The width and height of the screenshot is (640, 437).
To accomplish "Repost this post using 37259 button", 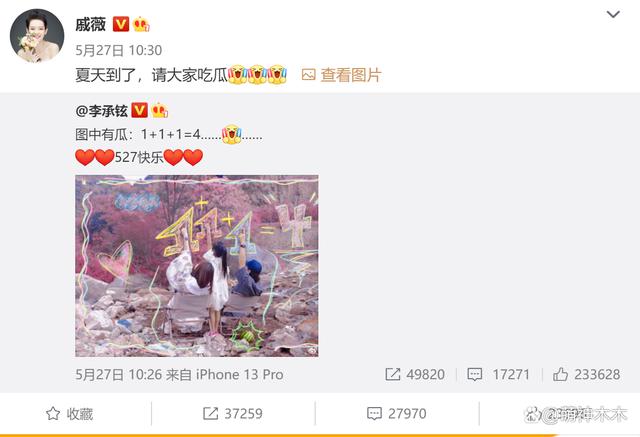I will pyautogui.click(x=233, y=414).
